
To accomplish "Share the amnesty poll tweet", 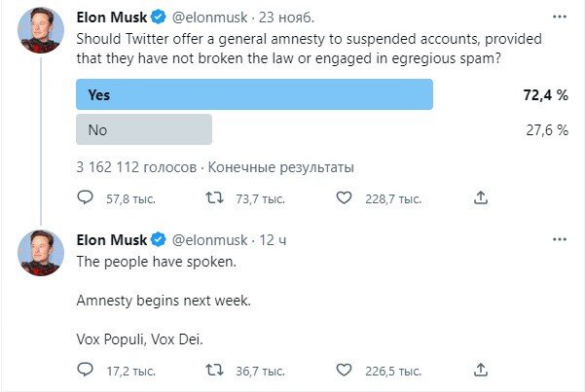I will (480, 198).
